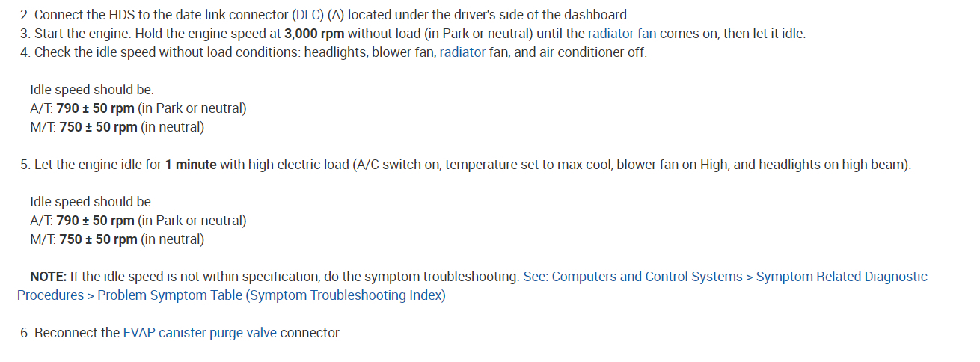The height and width of the screenshot is (362, 980).
Task: Click M/T 750 ± 50 rpm under step 4
Action: point(98,127)
